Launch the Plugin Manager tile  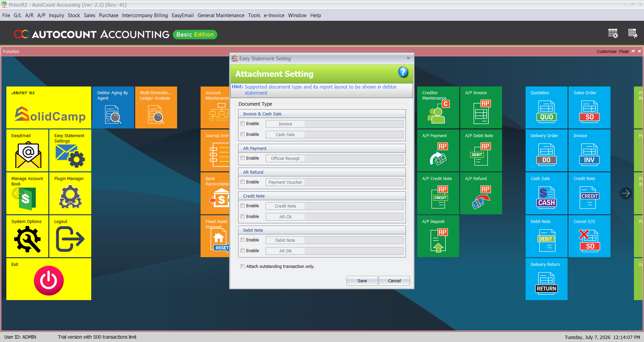[x=70, y=193]
